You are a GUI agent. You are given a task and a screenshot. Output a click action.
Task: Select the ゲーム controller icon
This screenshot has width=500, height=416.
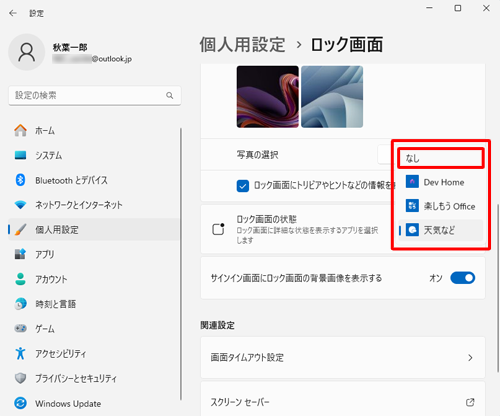click(x=20, y=329)
